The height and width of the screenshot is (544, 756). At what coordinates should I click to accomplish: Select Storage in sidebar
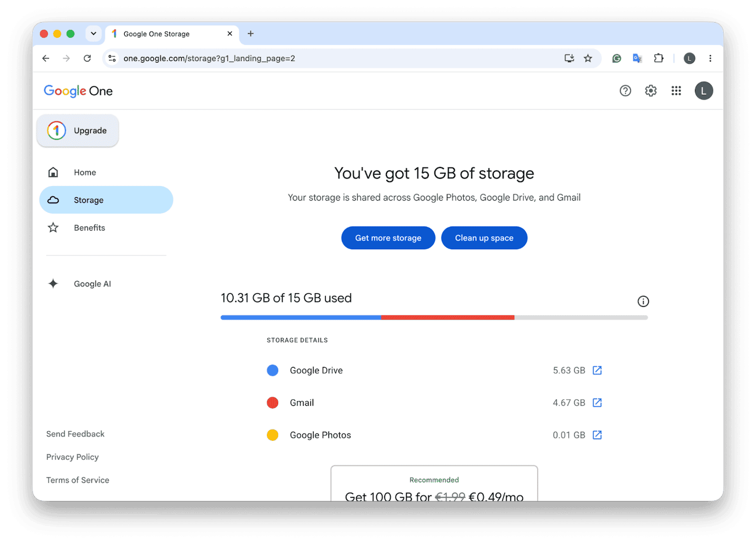[106, 200]
